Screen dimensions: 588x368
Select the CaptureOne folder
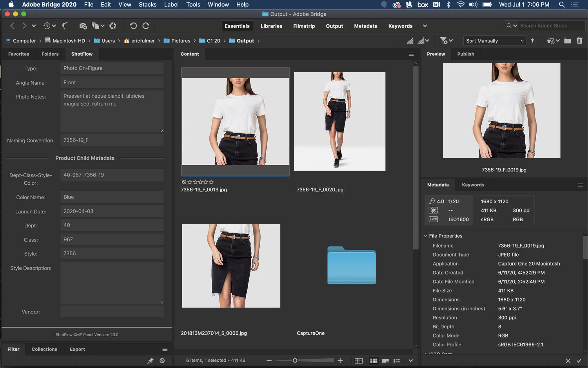click(352, 265)
